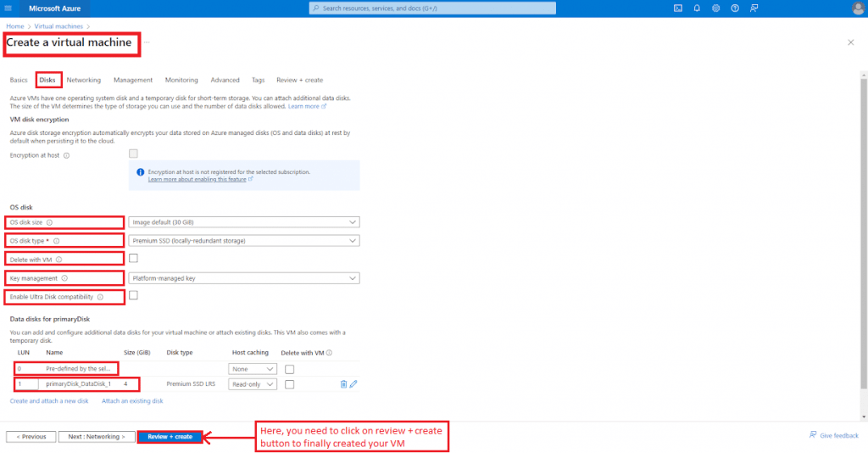Show info tooltip for OS disk type
The height and width of the screenshot is (453, 868).
coord(57,241)
